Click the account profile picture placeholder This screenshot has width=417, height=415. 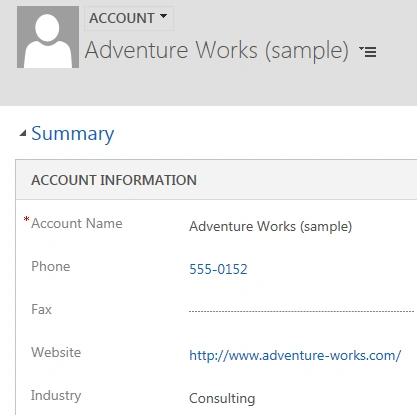(x=48, y=37)
